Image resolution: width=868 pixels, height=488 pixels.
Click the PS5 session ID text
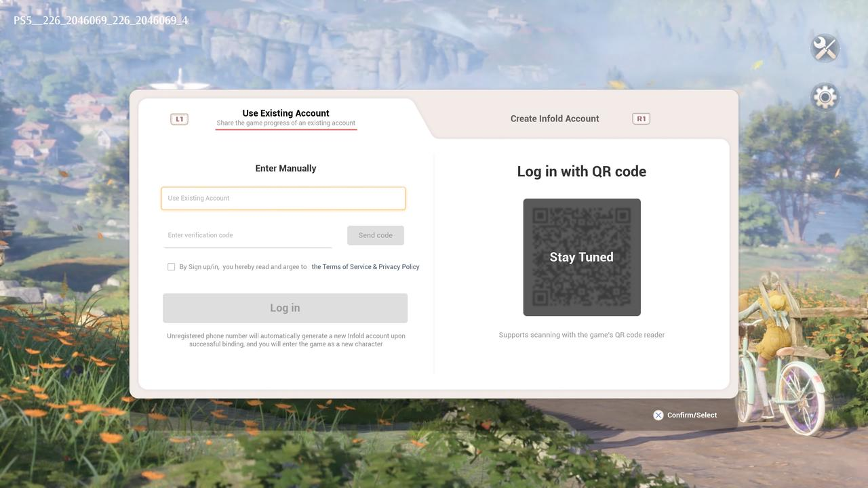[x=100, y=20]
